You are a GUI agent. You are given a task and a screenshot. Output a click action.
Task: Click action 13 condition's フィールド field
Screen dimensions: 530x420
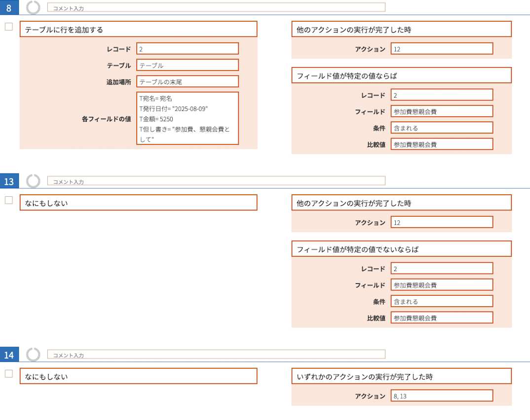(x=442, y=285)
